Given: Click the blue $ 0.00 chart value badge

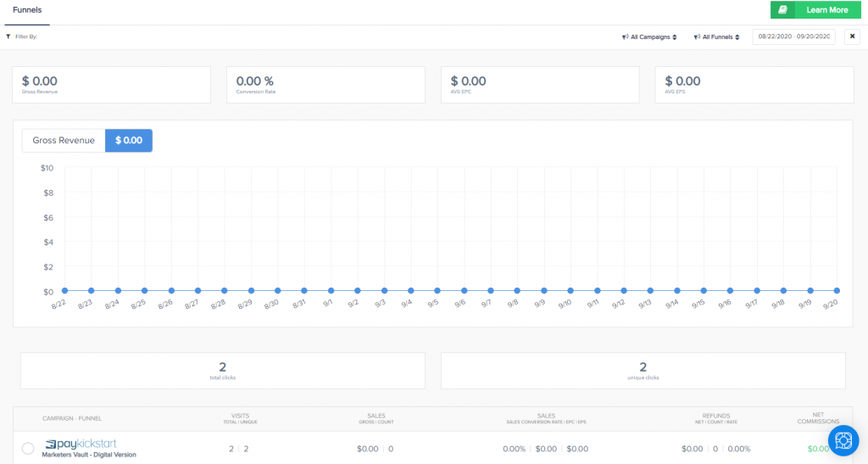Looking at the screenshot, I should pyautogui.click(x=128, y=140).
